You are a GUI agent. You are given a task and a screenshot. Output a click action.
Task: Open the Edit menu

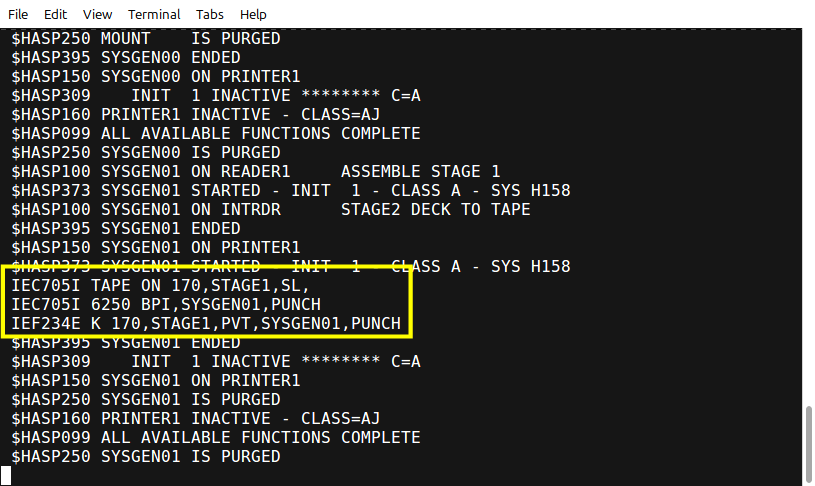tap(55, 14)
